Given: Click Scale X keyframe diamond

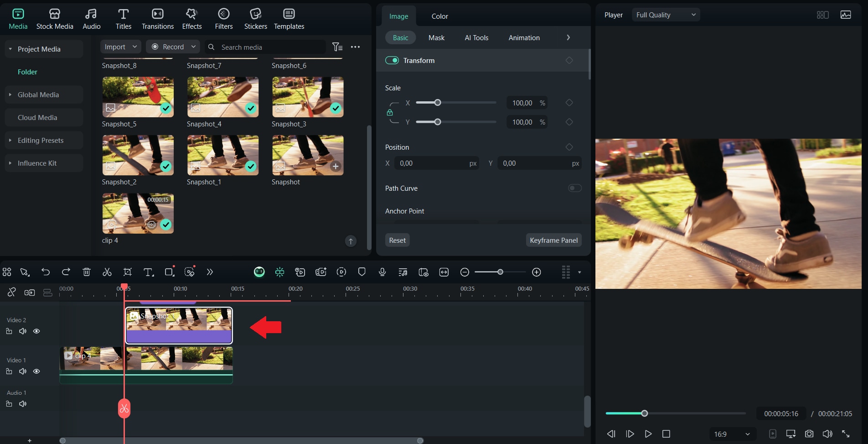Looking at the screenshot, I should click(x=569, y=103).
